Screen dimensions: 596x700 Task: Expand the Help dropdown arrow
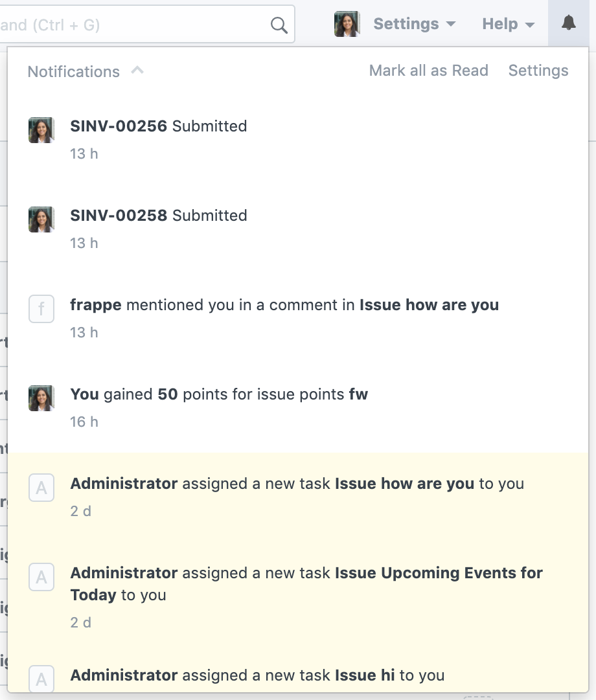[531, 25]
